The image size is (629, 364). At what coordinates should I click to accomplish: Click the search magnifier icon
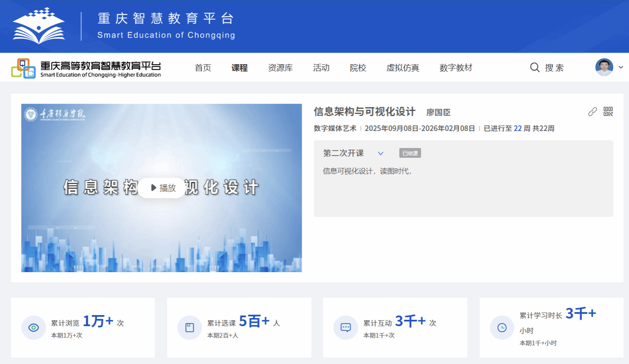[535, 67]
